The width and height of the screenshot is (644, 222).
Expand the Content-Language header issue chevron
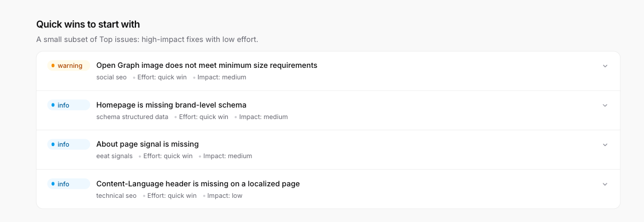604,184
